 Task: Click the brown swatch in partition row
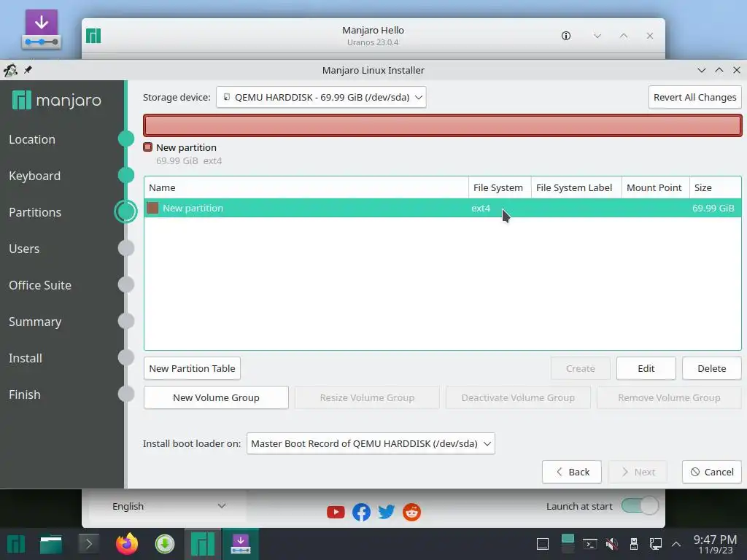152,208
